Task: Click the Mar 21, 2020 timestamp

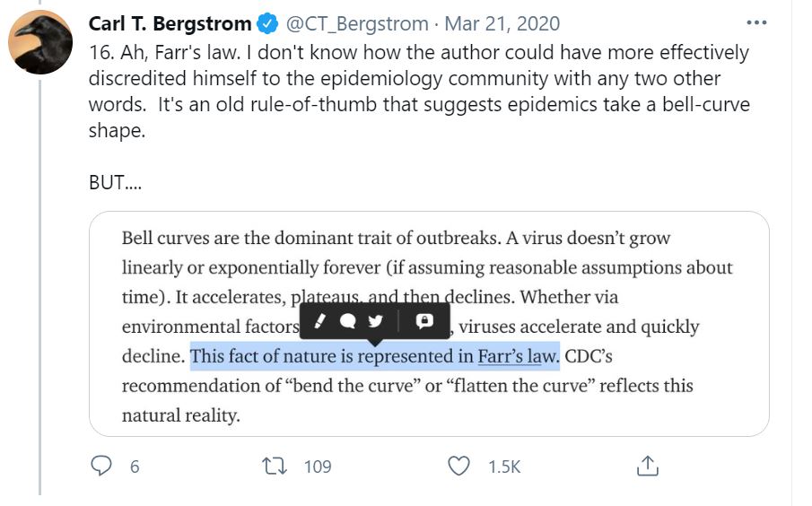Action: (x=502, y=24)
